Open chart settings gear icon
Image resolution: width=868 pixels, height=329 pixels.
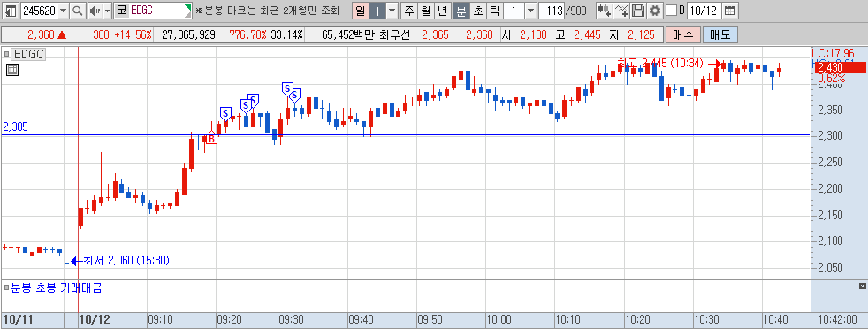tap(655, 11)
